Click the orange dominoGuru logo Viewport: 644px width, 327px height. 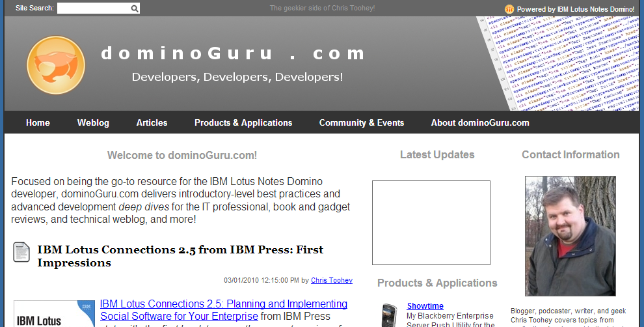[x=56, y=65]
